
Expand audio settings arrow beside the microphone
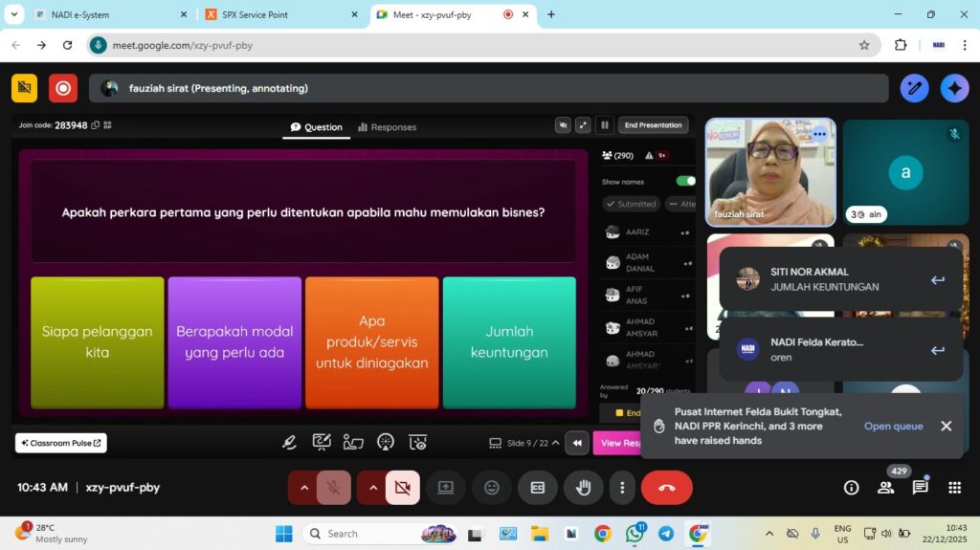coord(304,488)
